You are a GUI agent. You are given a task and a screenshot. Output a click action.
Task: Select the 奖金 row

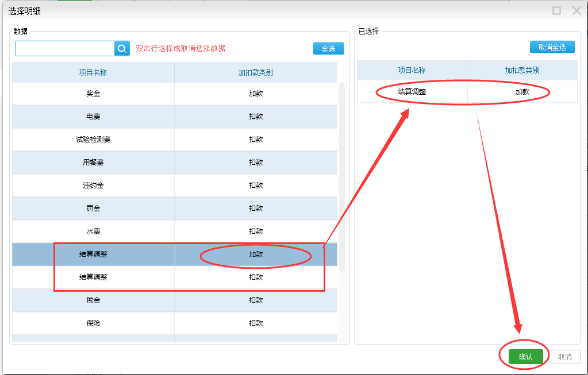[x=93, y=94]
